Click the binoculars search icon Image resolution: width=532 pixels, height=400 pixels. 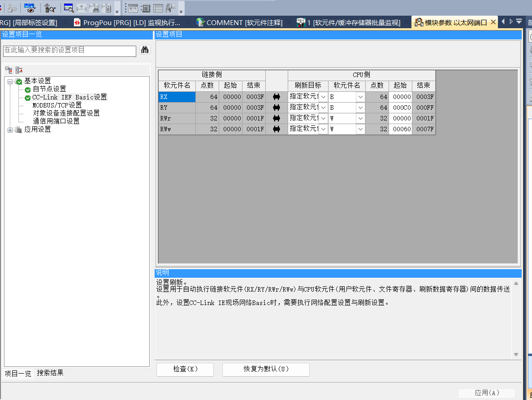(145, 50)
